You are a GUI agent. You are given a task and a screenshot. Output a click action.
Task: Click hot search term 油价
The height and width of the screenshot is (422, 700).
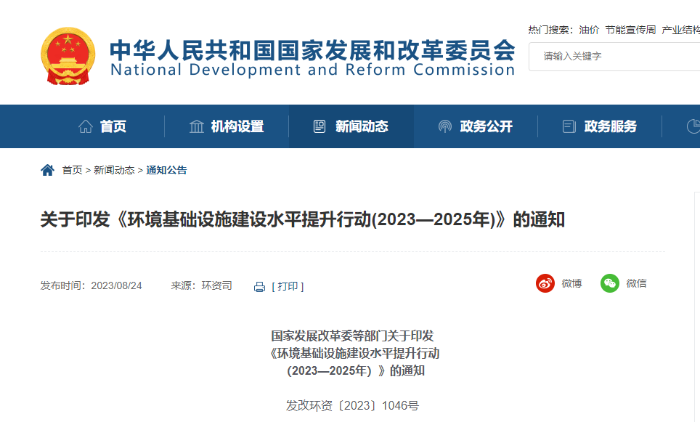(x=590, y=30)
